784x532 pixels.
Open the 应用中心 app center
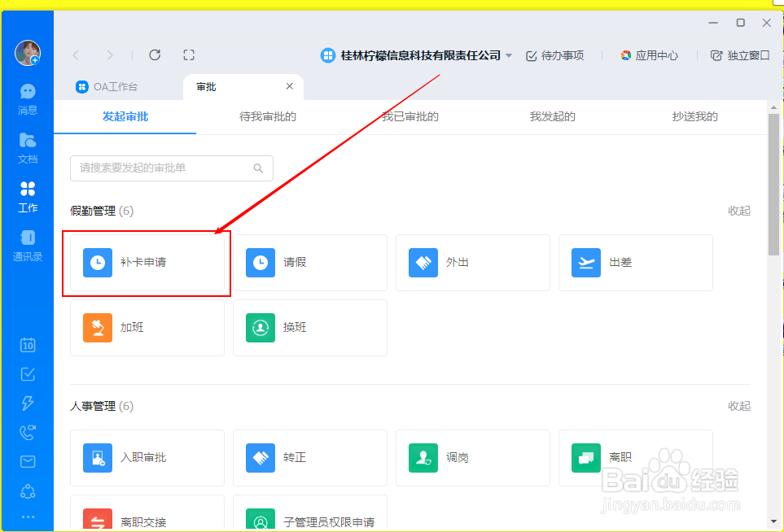click(649, 55)
